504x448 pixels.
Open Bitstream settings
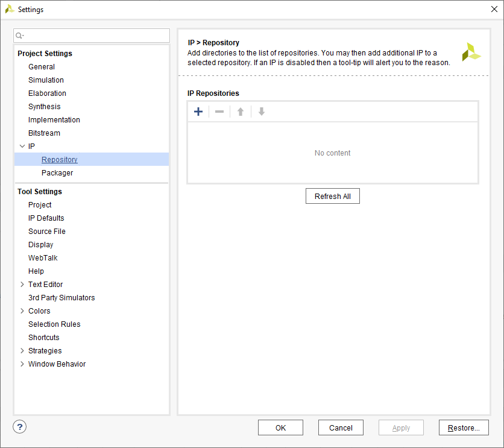(44, 133)
